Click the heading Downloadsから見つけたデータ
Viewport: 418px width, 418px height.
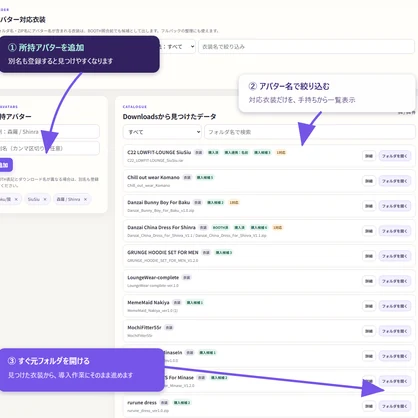[x=169, y=117]
